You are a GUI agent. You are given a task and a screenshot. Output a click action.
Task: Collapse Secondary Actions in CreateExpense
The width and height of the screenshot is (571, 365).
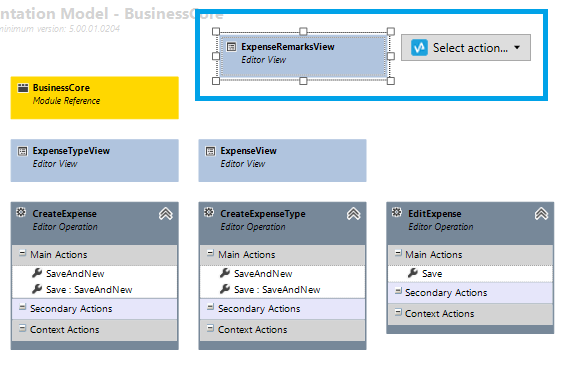[23, 307]
